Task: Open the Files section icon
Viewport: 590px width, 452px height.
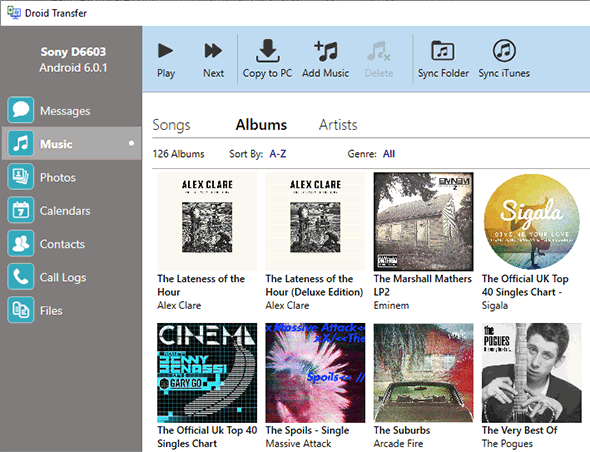Action: (x=21, y=310)
